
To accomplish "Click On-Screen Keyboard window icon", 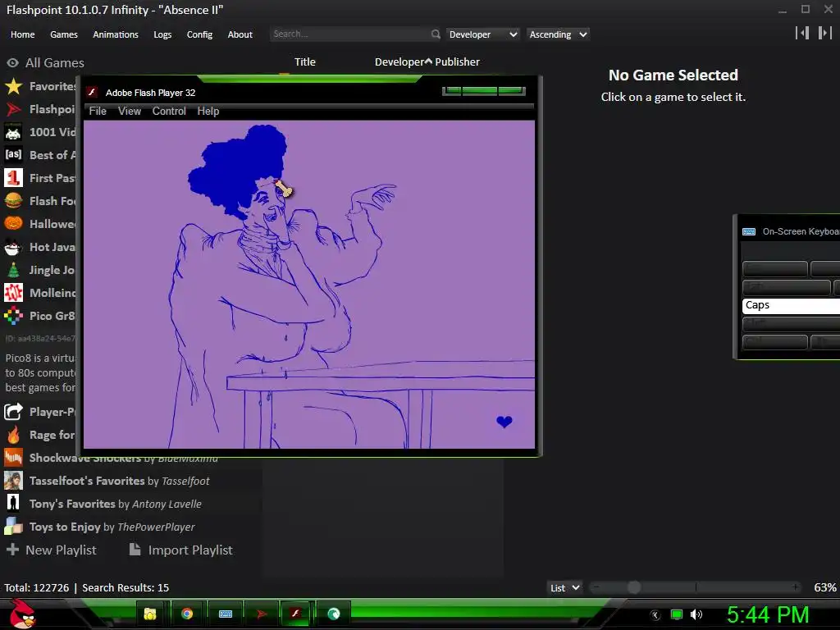I will (x=749, y=232).
